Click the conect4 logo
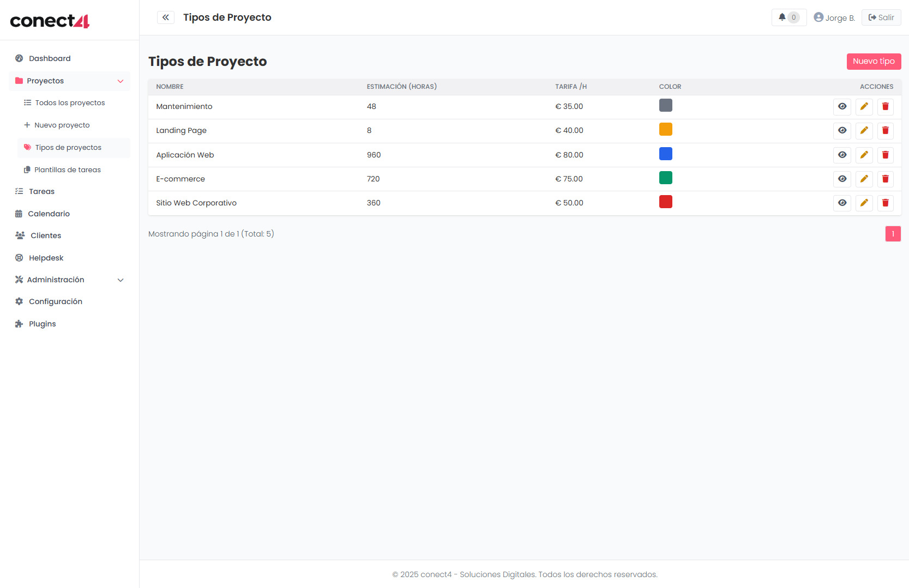Image resolution: width=909 pixels, height=588 pixels. point(50,21)
